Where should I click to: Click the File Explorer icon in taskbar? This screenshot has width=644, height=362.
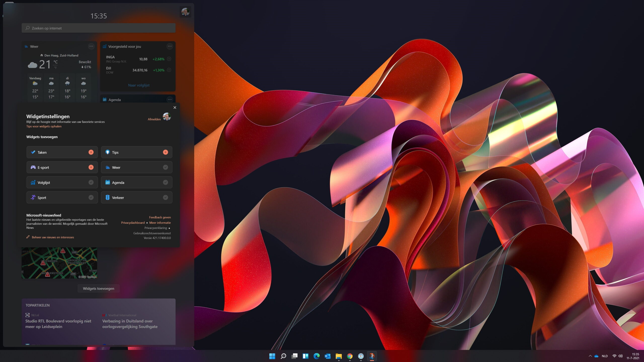click(339, 356)
